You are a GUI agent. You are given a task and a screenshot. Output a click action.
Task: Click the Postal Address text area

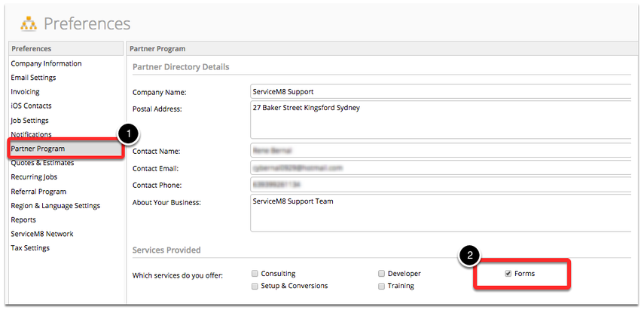(x=441, y=119)
